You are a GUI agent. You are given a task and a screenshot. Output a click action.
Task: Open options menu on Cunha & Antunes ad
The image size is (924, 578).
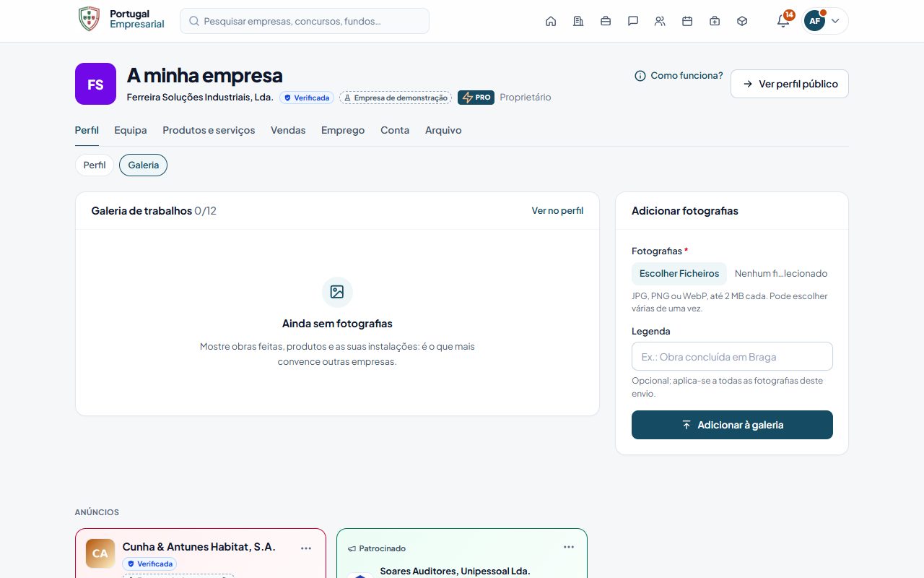(x=306, y=548)
